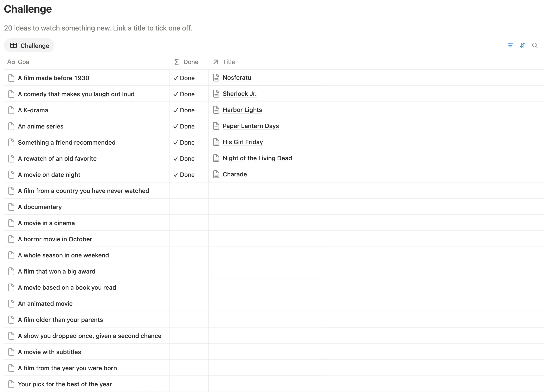Click the page icon beside An animated movie
Image resolution: width=547 pixels, height=392 pixels.
(x=11, y=304)
